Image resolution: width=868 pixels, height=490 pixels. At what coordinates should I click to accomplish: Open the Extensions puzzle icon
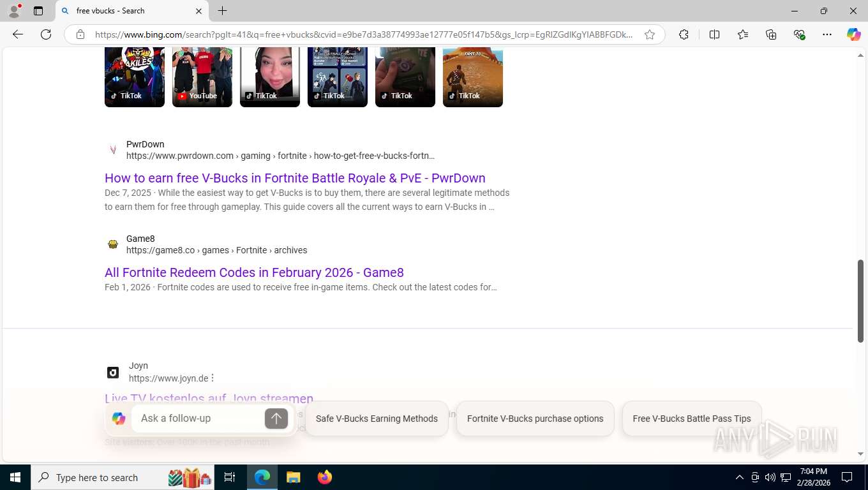pos(684,34)
